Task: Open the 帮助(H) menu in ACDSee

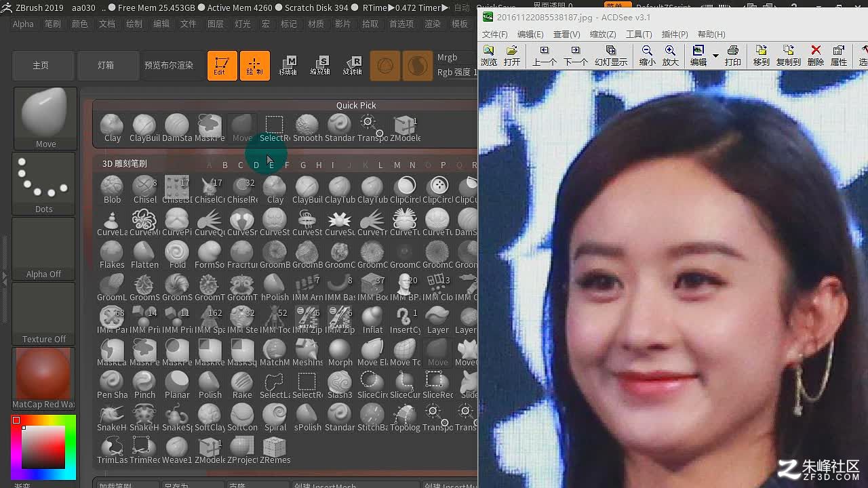Action: pyautogui.click(x=711, y=34)
